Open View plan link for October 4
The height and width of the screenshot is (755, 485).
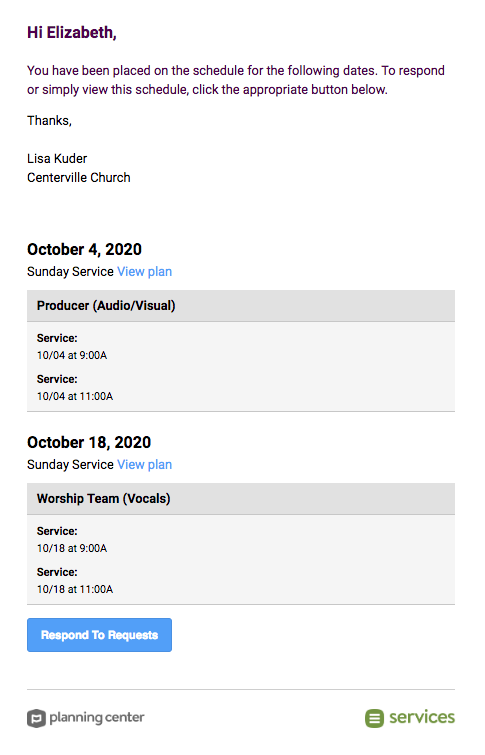pyautogui.click(x=144, y=272)
